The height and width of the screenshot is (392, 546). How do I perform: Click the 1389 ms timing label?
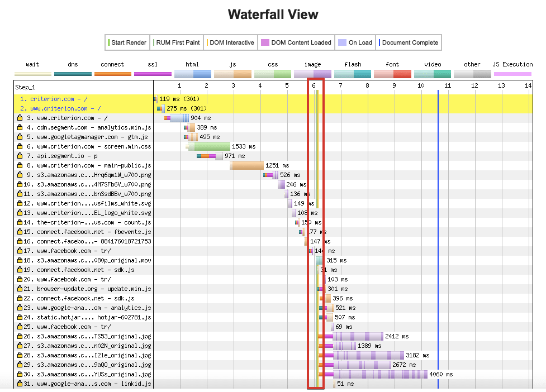tap(369, 346)
